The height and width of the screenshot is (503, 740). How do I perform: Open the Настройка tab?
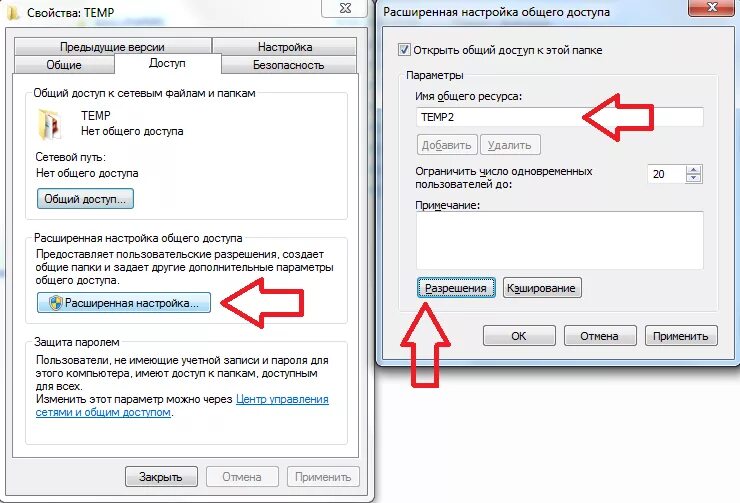285,47
